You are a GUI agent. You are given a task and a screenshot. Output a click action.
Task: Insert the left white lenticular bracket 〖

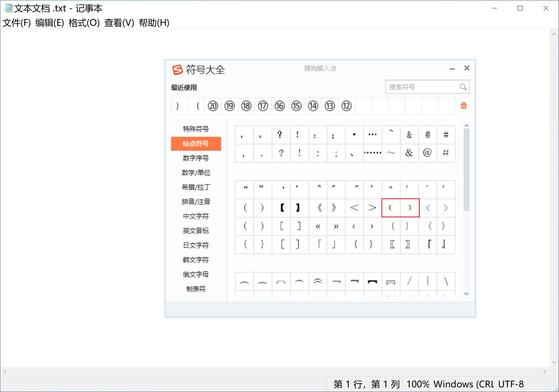tap(391, 244)
